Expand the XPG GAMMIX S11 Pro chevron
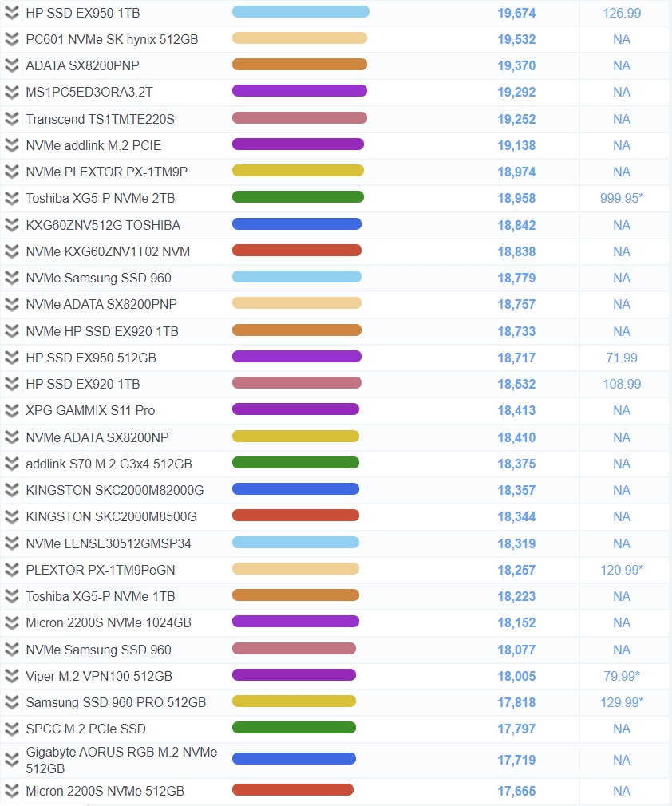Image resolution: width=672 pixels, height=806 pixels. coord(11,410)
